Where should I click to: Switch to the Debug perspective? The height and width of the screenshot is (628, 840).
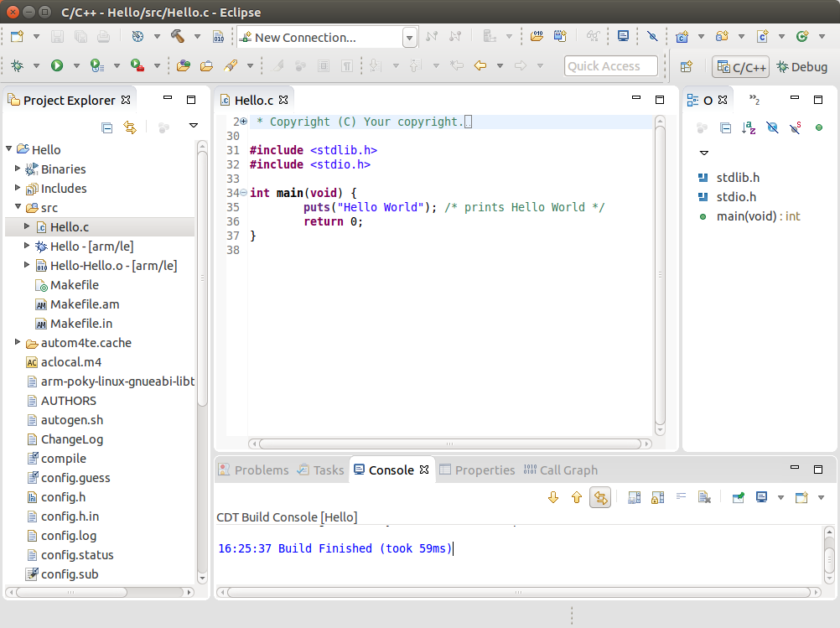coord(802,67)
